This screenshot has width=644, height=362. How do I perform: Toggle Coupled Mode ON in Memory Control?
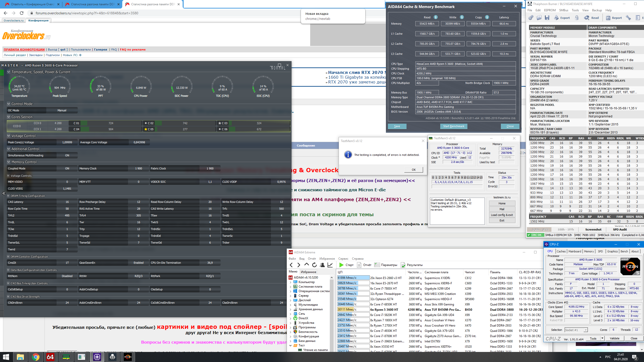(x=67, y=168)
